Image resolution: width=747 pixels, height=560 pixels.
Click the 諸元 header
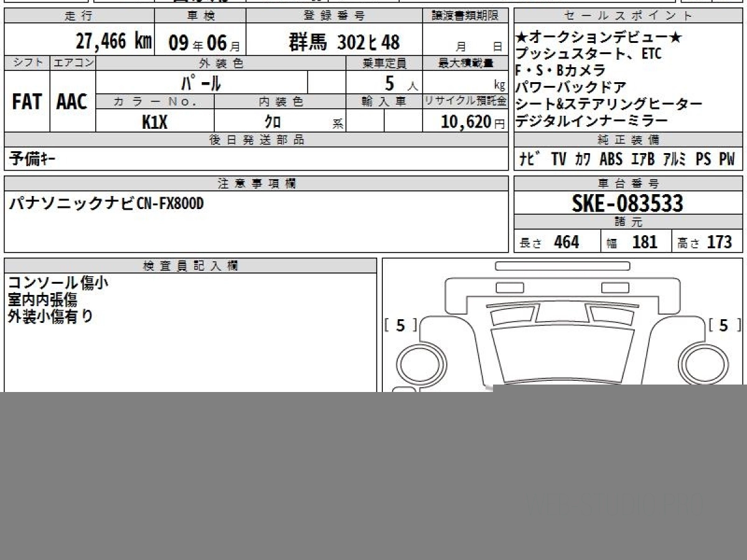(629, 222)
